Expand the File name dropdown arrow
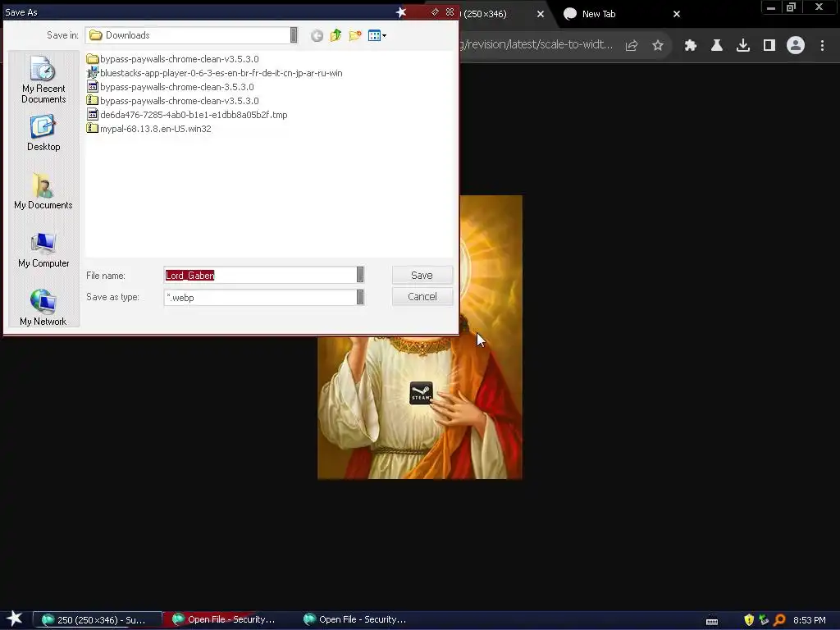This screenshot has width=840, height=630. [360, 275]
